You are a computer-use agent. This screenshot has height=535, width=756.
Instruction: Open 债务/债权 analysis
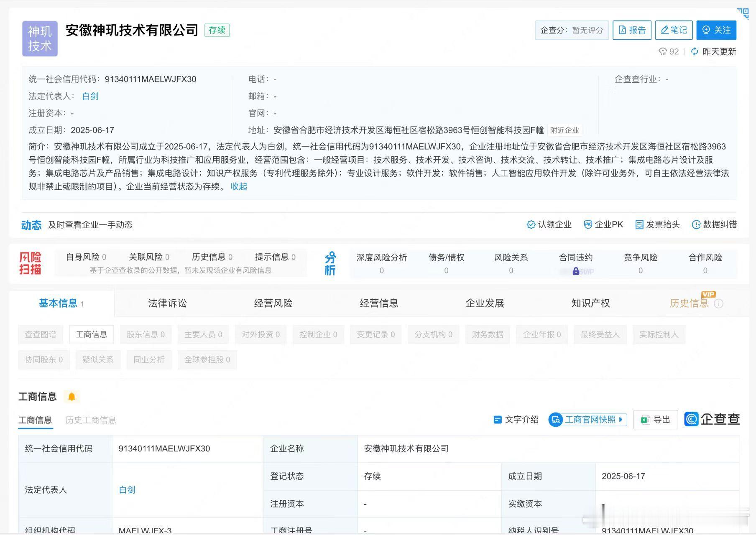[446, 263]
